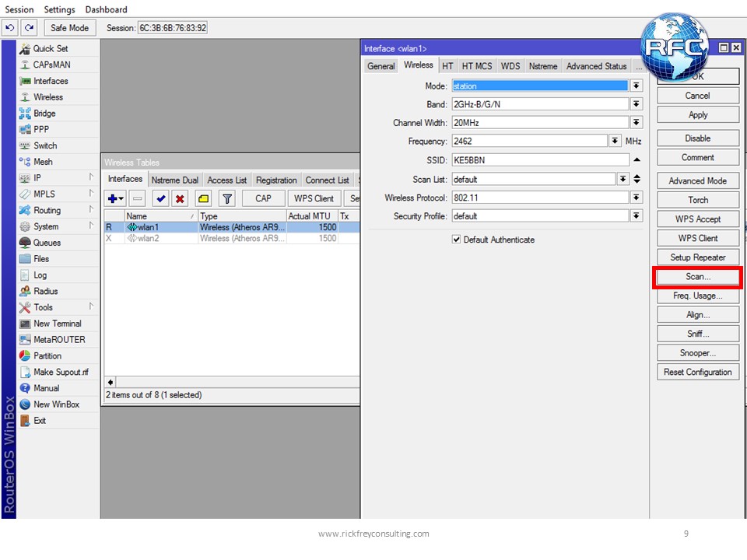Click the SSID input field
This screenshot has height=560, width=747.
tap(540, 160)
